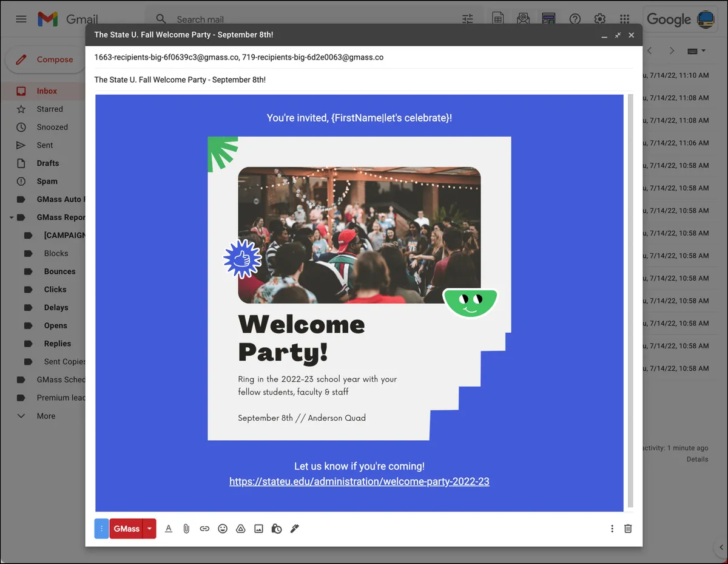Toggle confidential mode lock-clock icon
This screenshot has width=728, height=564.
277,529
